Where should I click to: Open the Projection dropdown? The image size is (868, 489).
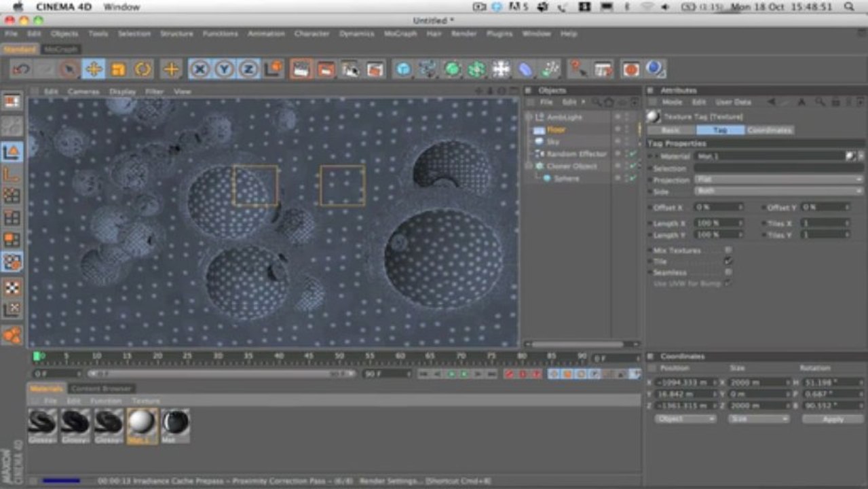point(778,180)
